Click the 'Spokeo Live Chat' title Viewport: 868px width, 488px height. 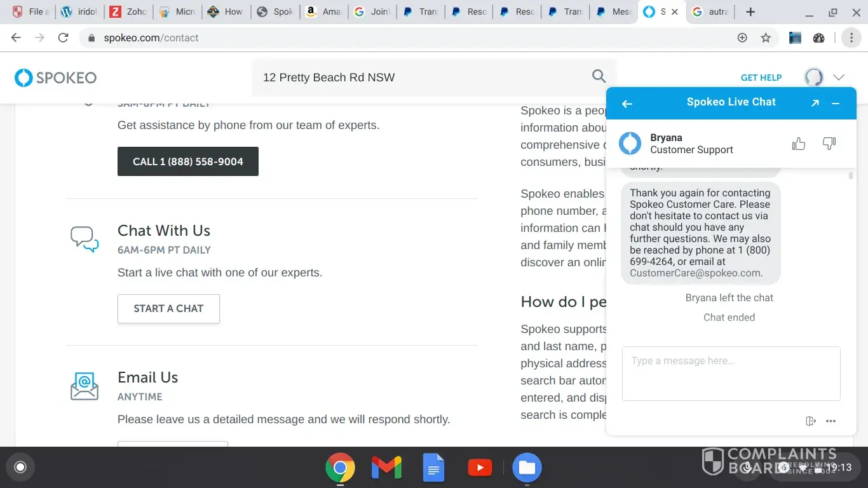[x=731, y=102]
